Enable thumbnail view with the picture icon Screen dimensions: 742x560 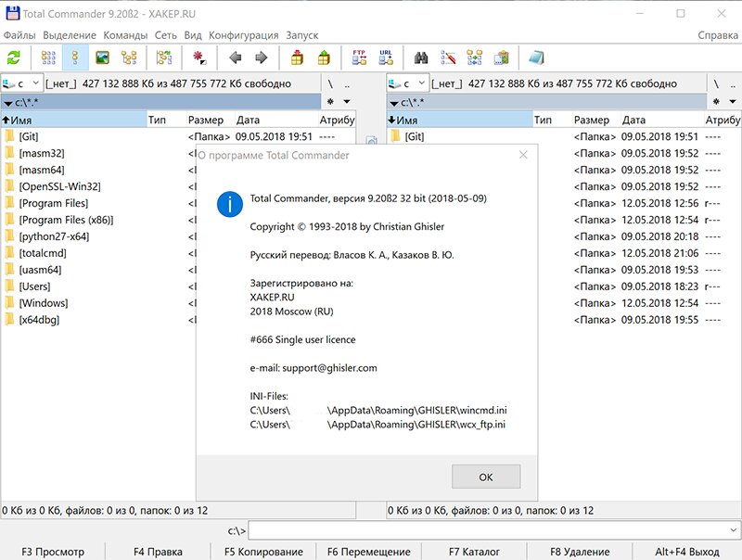tap(102, 57)
